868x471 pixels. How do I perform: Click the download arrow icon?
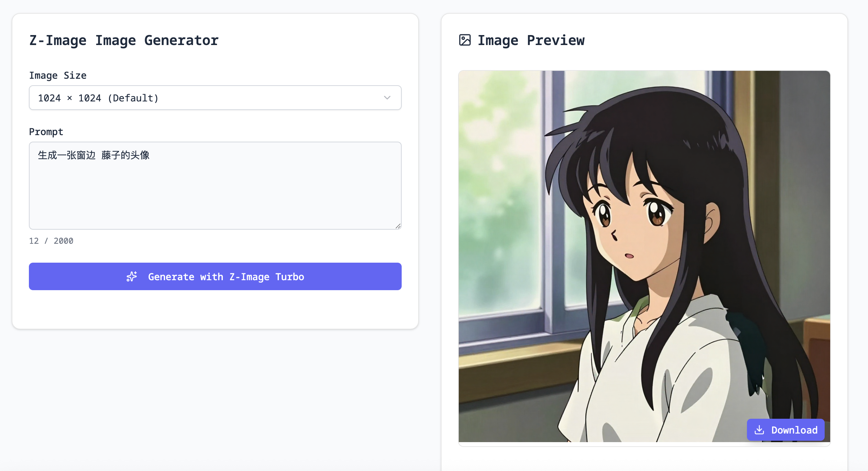(759, 430)
